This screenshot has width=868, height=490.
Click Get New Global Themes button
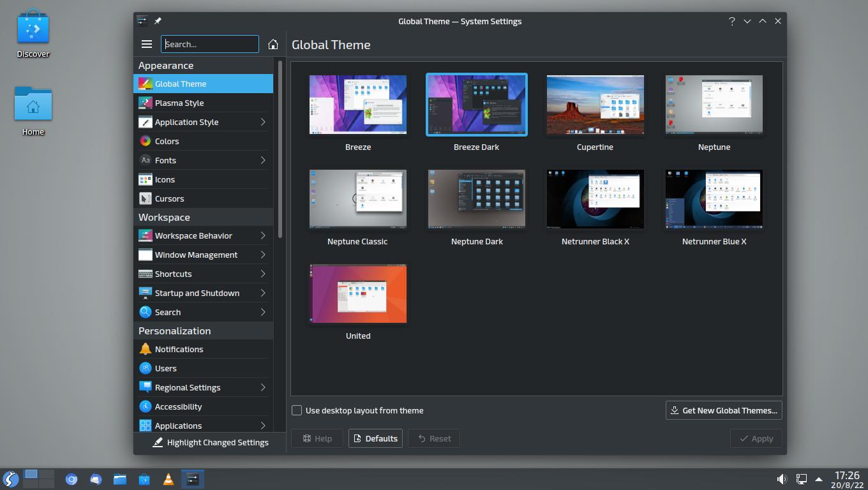tap(724, 410)
